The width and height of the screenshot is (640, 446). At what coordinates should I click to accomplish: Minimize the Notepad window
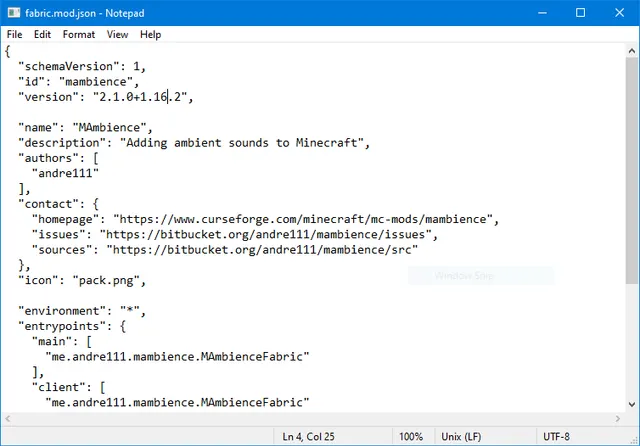[542, 13]
